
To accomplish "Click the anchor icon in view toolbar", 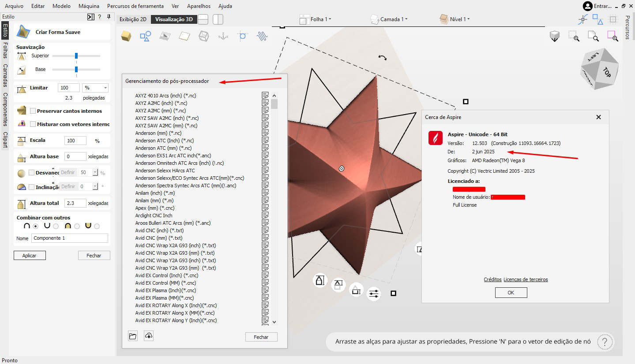I will pos(223,36).
